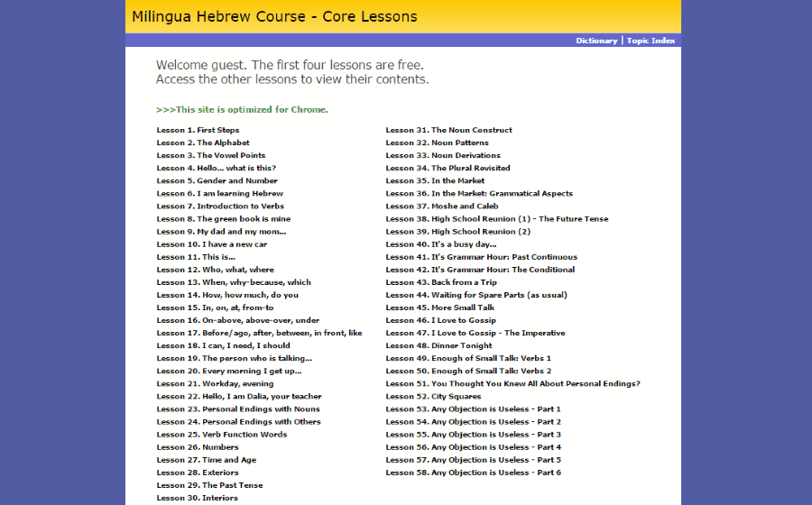Screen dimensions: 812x505
Task: Open Lesson 22. Hello, I am Dalia, your teacher
Action: [x=239, y=397]
